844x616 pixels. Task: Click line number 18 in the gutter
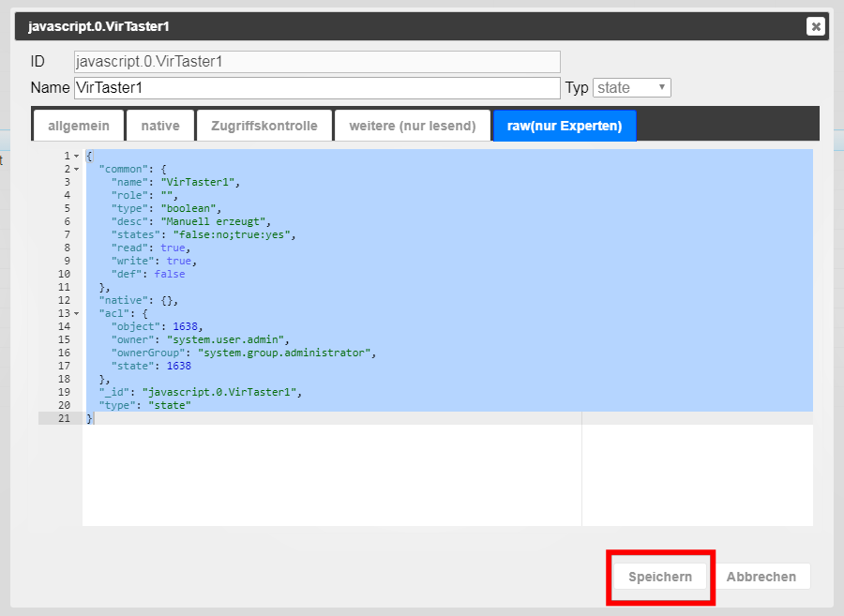pyautogui.click(x=64, y=380)
